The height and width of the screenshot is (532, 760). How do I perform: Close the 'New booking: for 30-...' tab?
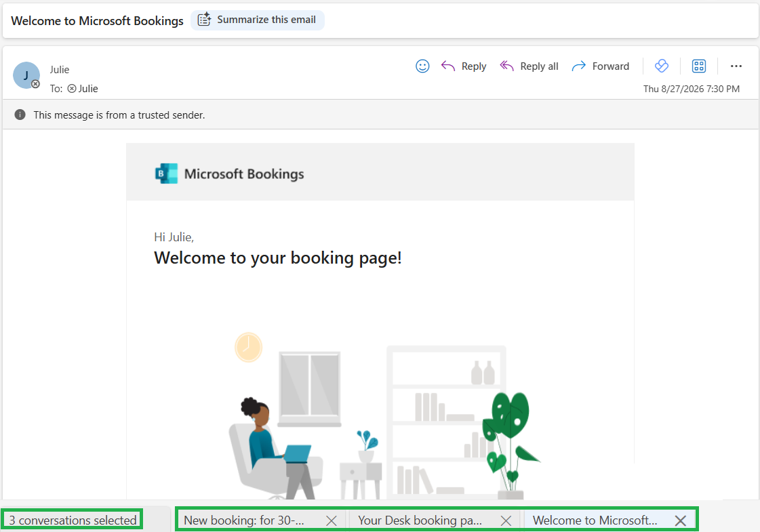tap(332, 521)
